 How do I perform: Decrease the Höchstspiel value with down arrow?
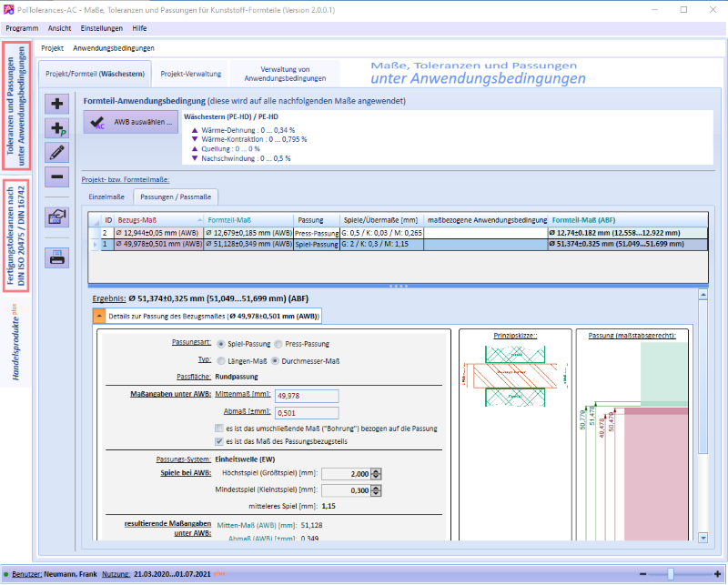click(x=376, y=477)
